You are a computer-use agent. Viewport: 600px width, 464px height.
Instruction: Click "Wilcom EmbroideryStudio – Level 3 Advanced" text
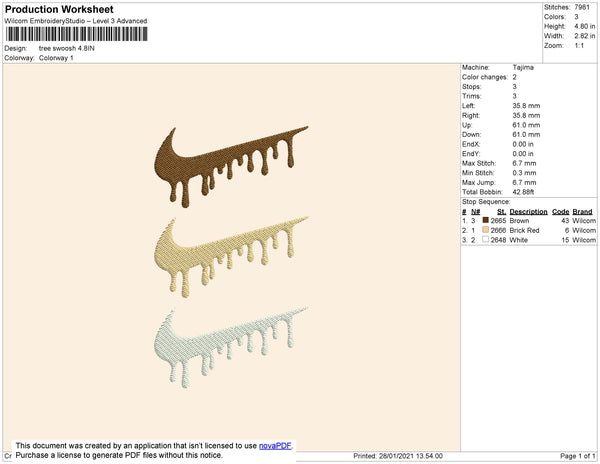[x=76, y=21]
